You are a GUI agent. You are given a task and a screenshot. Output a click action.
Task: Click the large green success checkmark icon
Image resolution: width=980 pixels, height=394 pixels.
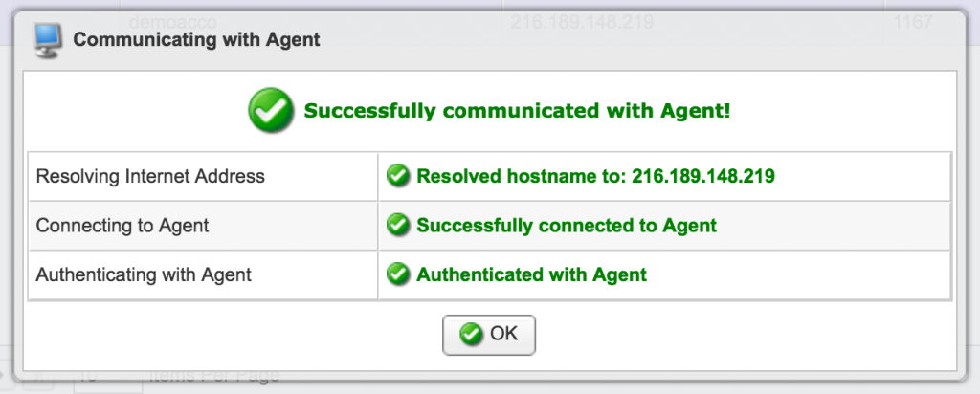pos(271,111)
